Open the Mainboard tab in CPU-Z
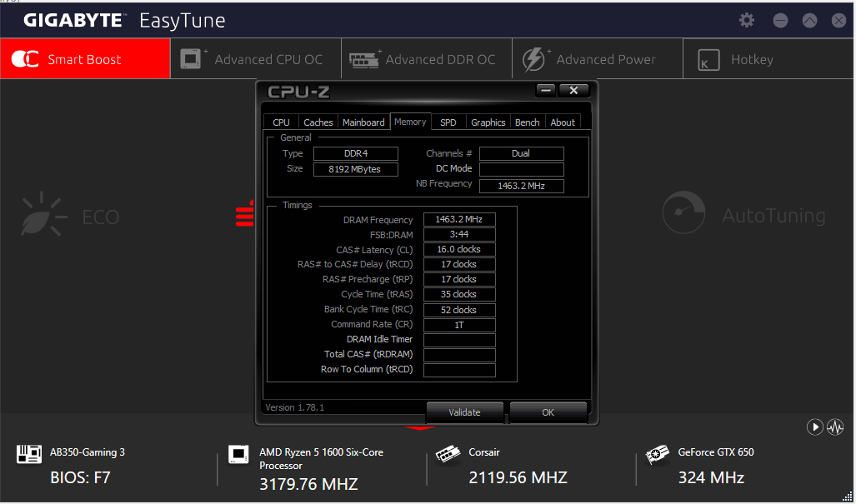856x504 pixels. coord(363,122)
